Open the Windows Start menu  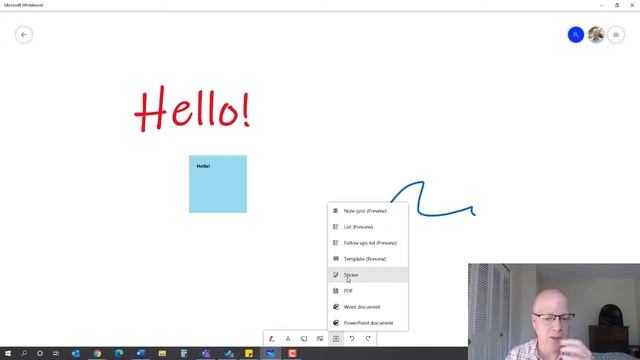(x=8, y=353)
